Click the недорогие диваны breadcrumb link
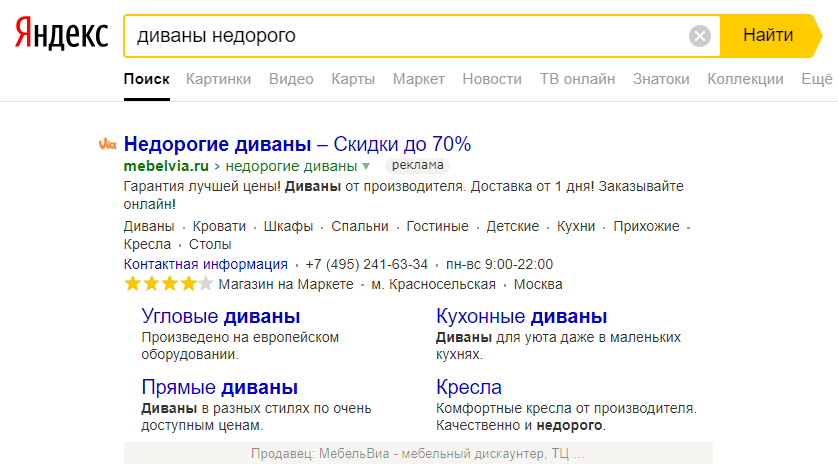The image size is (838, 470). coord(291,166)
